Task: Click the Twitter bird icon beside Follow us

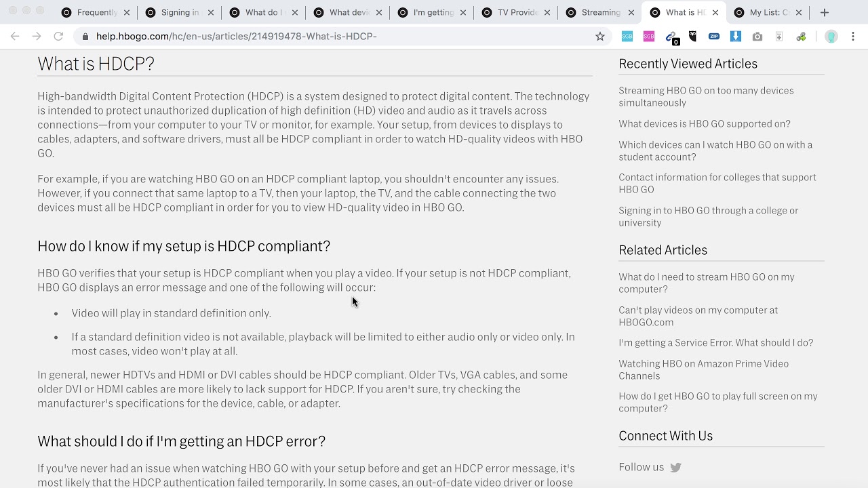Action: tap(675, 467)
